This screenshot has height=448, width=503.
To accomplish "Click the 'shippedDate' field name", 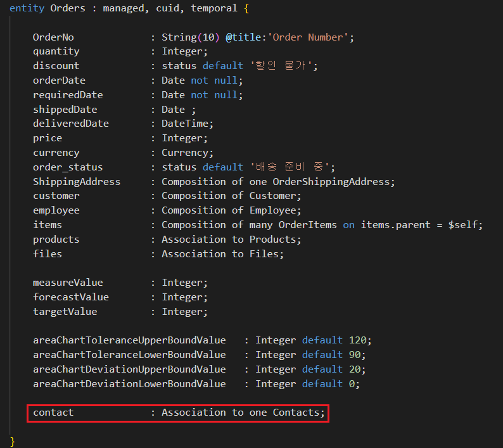I will 65,110.
